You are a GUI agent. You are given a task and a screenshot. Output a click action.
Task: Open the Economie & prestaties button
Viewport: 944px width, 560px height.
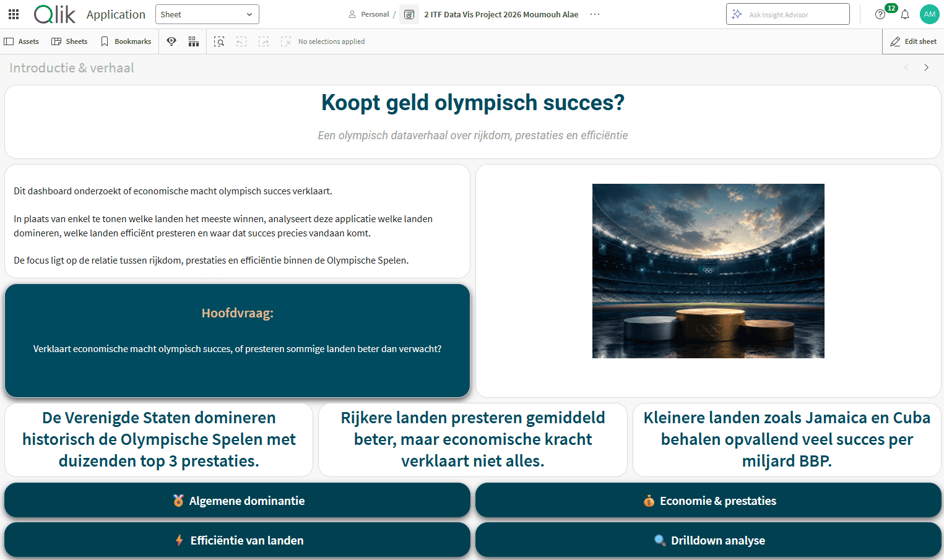(x=708, y=501)
